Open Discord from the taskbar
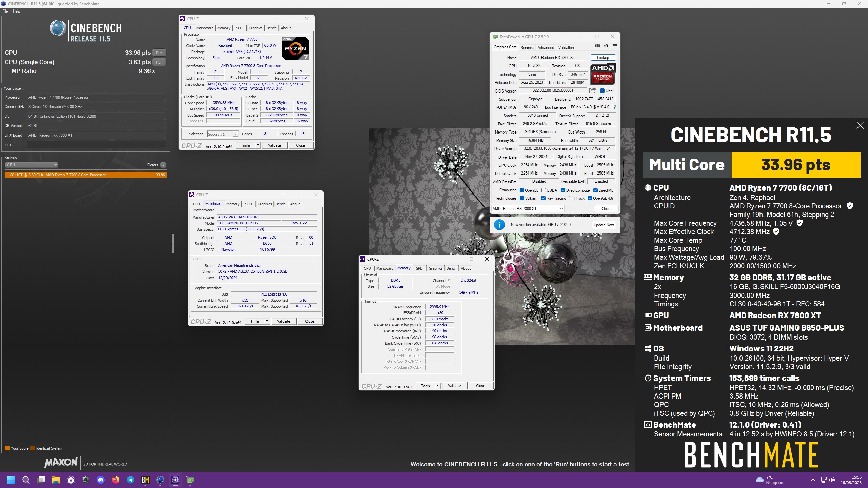This screenshot has height=488, width=868. (101, 480)
